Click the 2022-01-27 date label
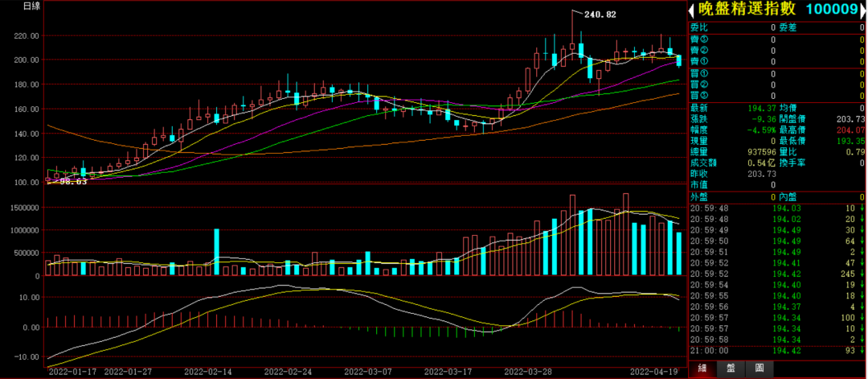 [x=129, y=373]
